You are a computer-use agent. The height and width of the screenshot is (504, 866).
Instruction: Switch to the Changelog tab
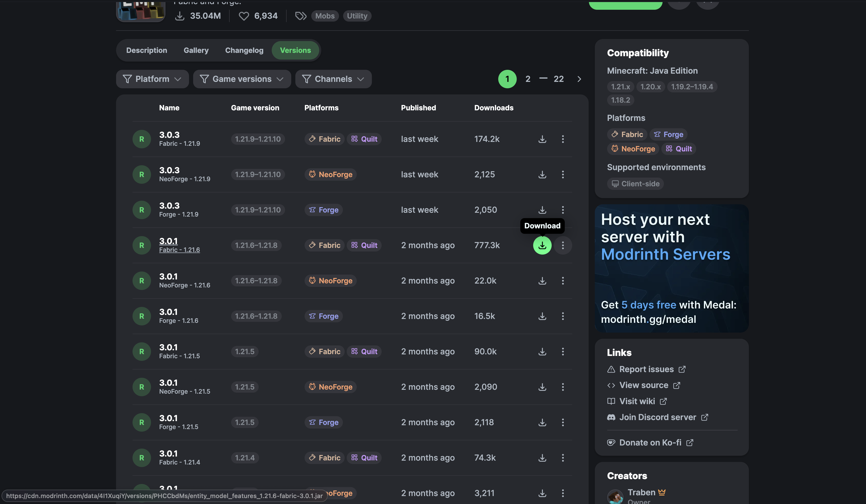(244, 51)
